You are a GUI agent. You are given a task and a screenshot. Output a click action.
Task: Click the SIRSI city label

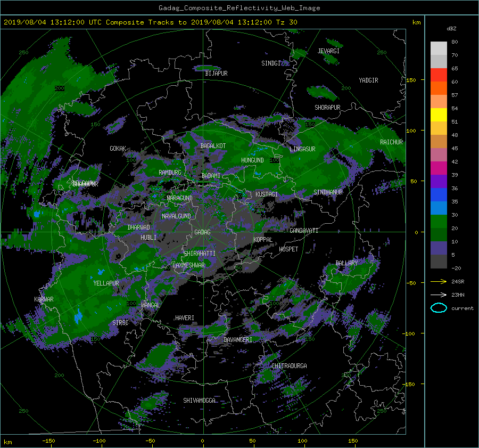[x=120, y=323]
